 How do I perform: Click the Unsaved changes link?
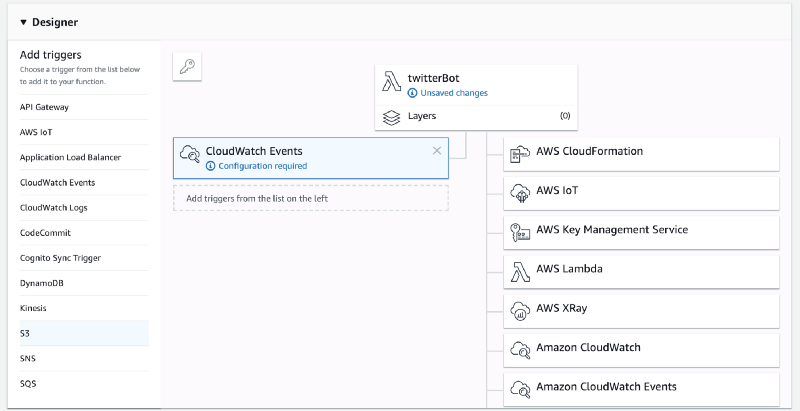click(x=454, y=93)
